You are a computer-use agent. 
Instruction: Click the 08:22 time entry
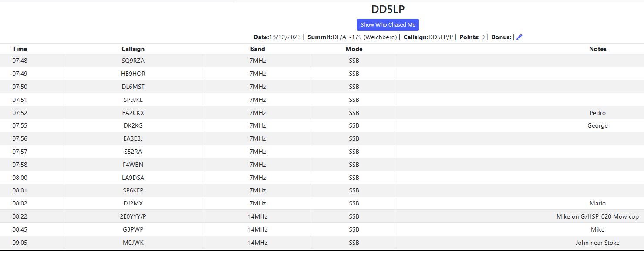point(20,216)
